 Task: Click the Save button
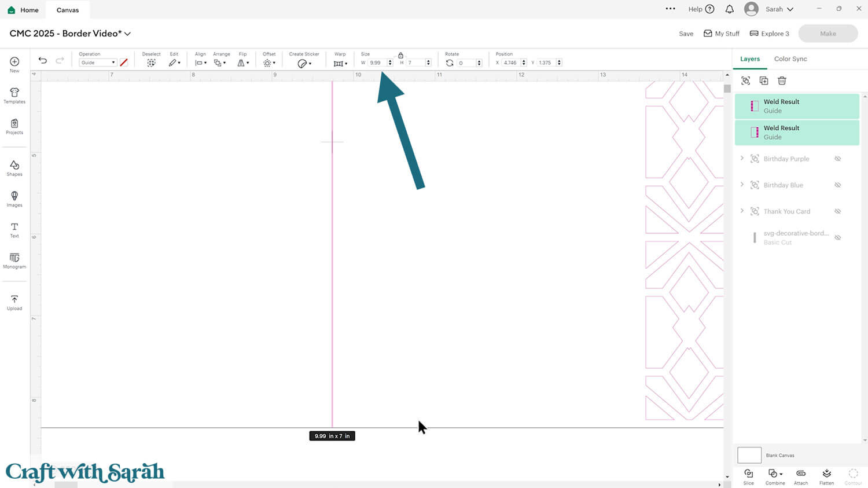pyautogui.click(x=686, y=34)
